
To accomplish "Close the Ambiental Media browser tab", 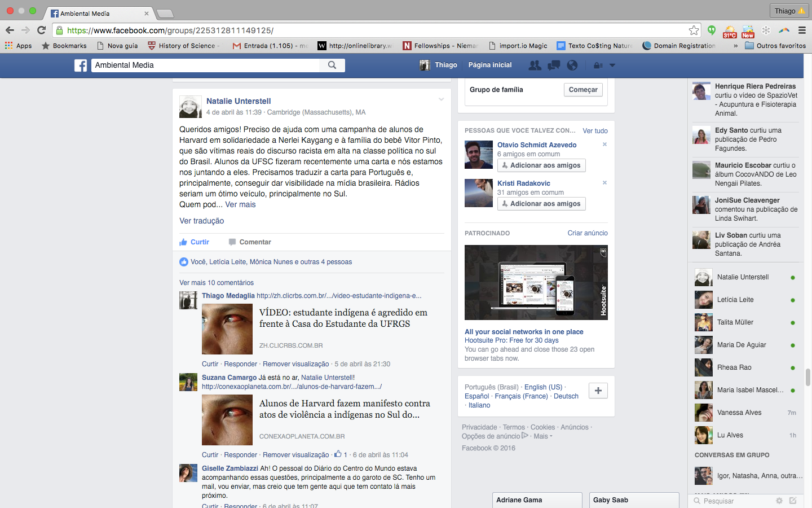I will 147,13.
